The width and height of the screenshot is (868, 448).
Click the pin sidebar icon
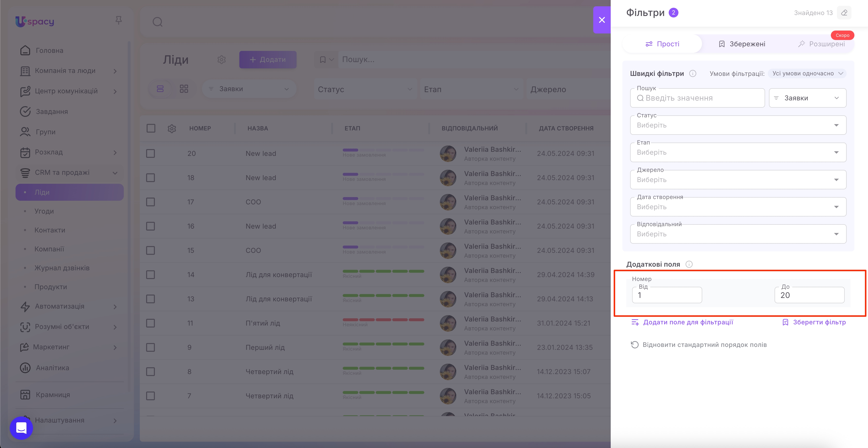tap(118, 21)
